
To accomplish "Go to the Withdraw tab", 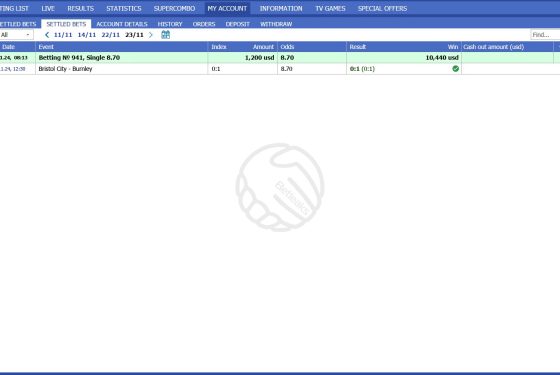I will (x=276, y=24).
